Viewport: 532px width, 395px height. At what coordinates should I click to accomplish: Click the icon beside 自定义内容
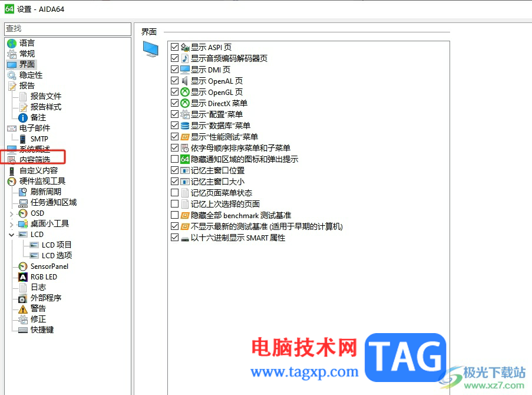[12, 171]
